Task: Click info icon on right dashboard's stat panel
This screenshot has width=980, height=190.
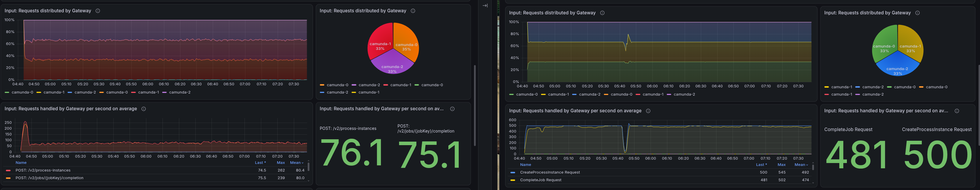Action: click(x=957, y=111)
